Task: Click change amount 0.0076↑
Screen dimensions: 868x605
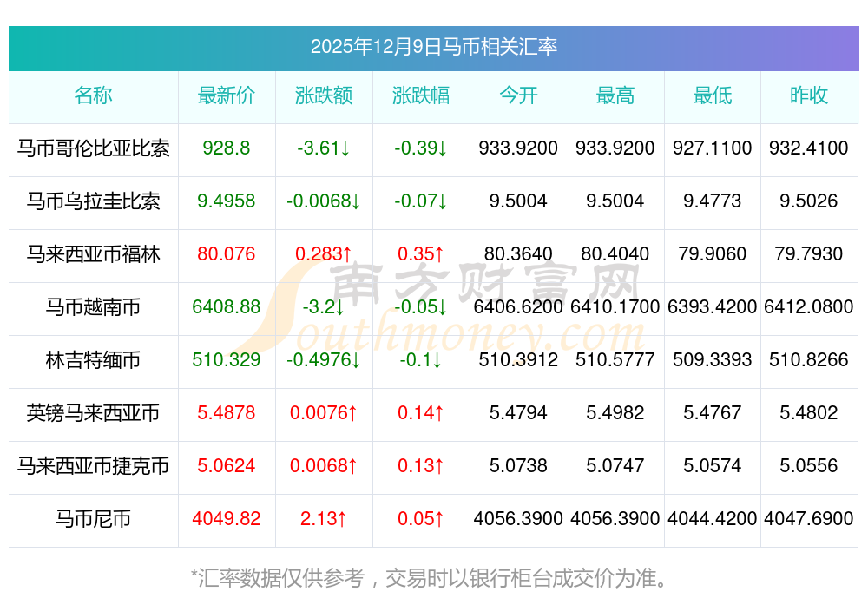Action: (x=323, y=413)
